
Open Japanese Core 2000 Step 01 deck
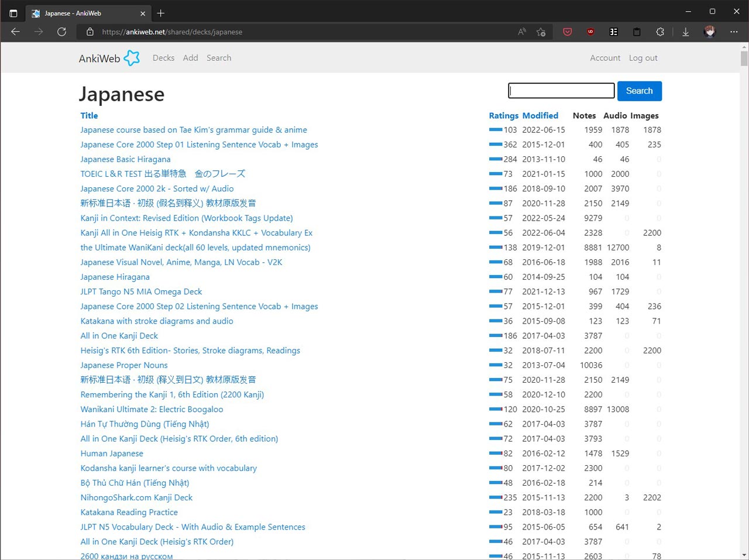(199, 145)
